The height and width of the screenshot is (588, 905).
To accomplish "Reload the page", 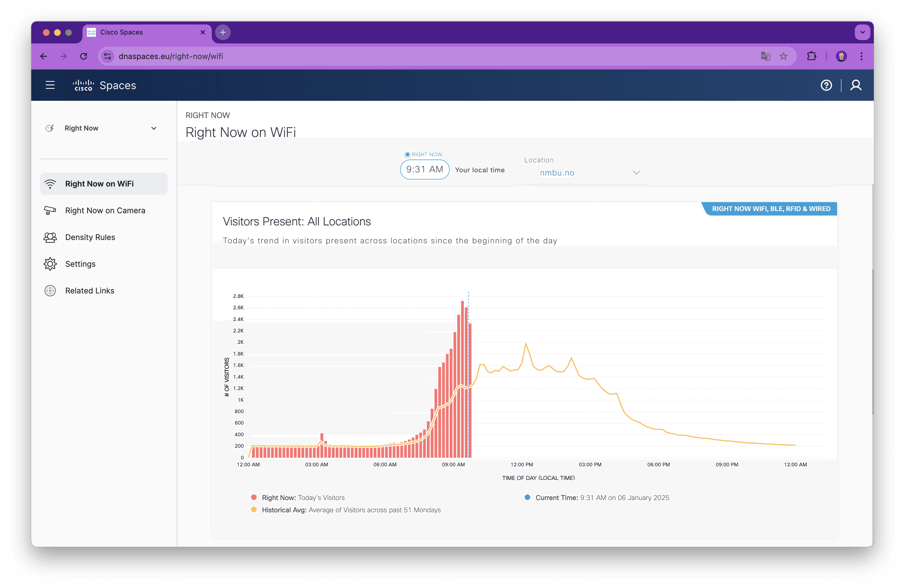I will pos(84,56).
